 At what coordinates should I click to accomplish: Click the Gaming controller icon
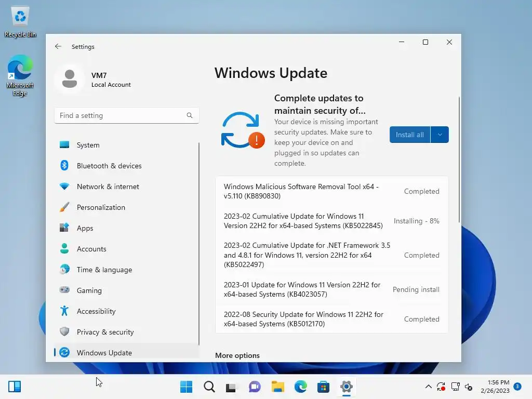pos(64,290)
